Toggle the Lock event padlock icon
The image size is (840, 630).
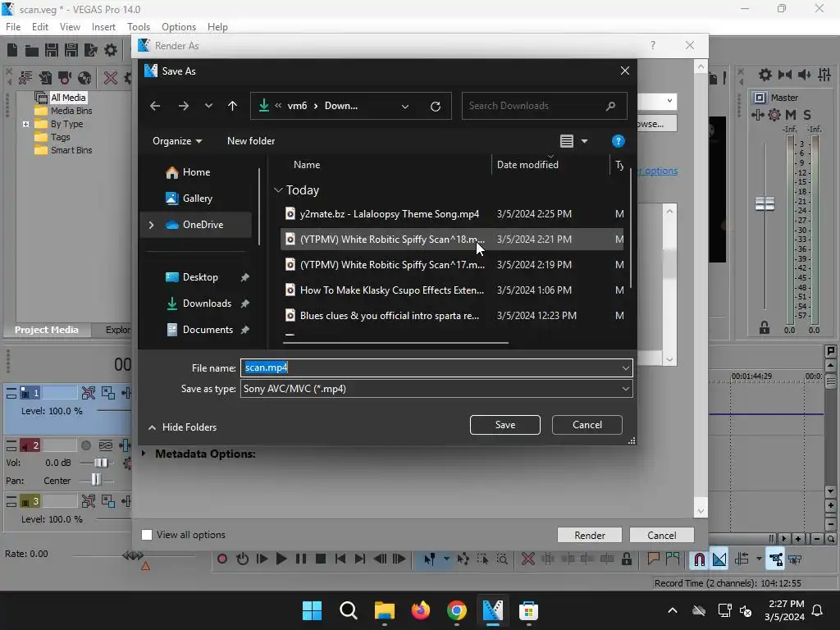coord(626,559)
